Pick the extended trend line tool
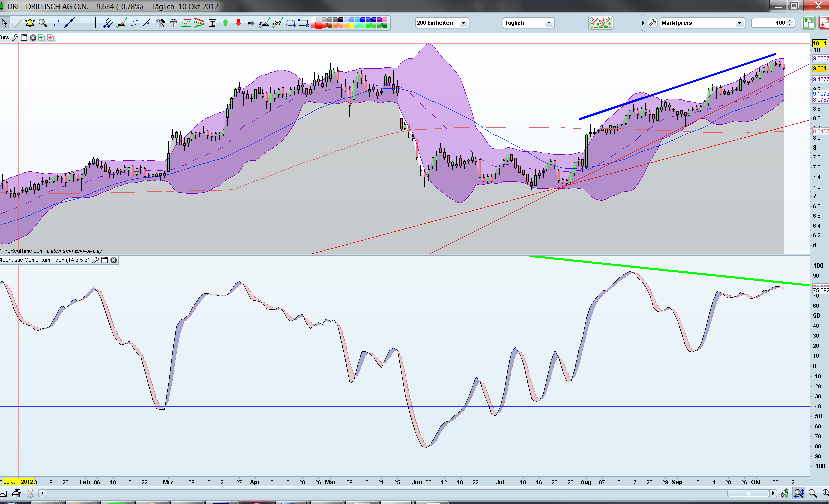The image size is (829, 504). pos(69,23)
